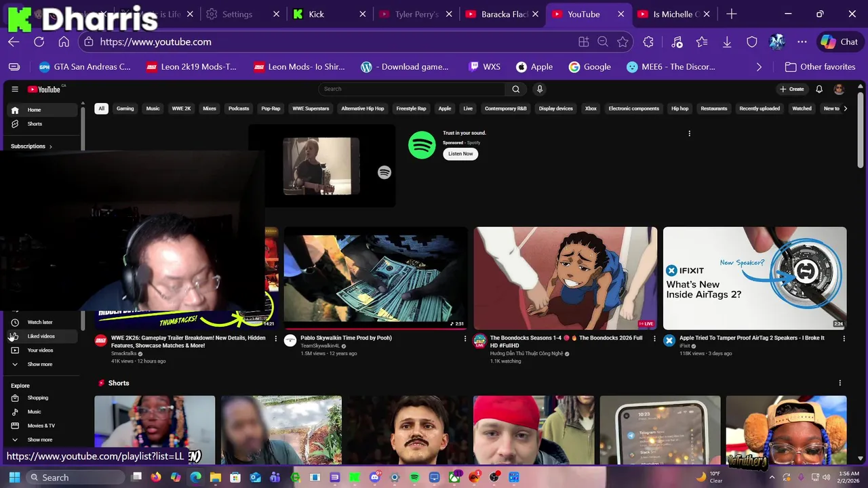This screenshot has width=868, height=488.
Task: Select the Recently uploaded filter chip
Action: [x=759, y=108]
